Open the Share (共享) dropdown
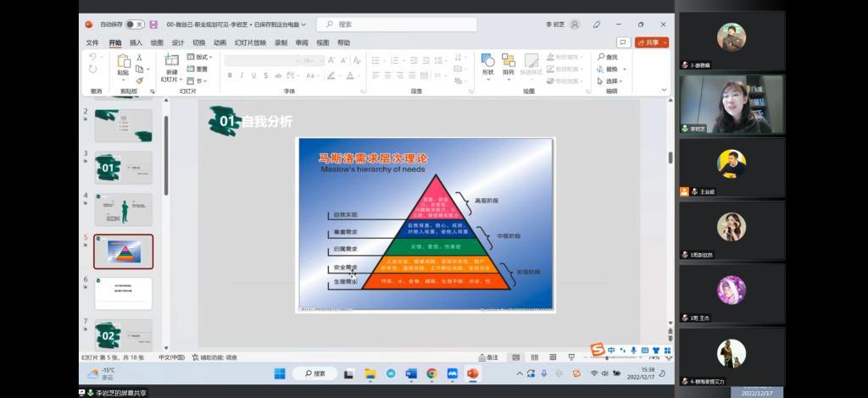Viewport: 868px width, 398px height. tap(653, 42)
